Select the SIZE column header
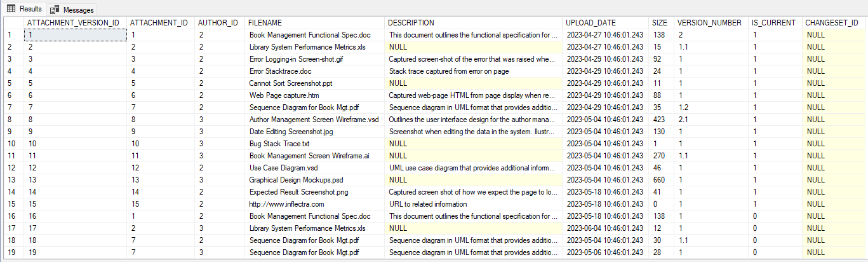Screen dimensions: 868x262 coord(660,23)
